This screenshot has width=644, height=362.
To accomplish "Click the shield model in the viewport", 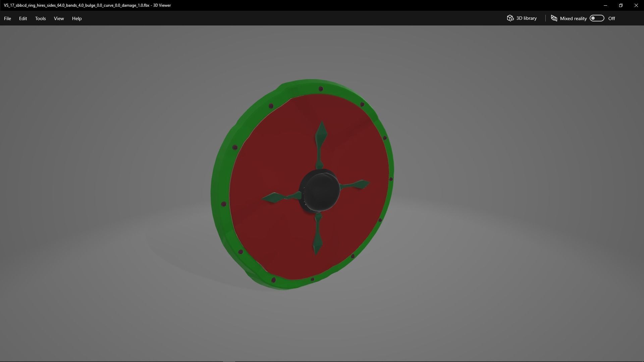I will pos(302,184).
